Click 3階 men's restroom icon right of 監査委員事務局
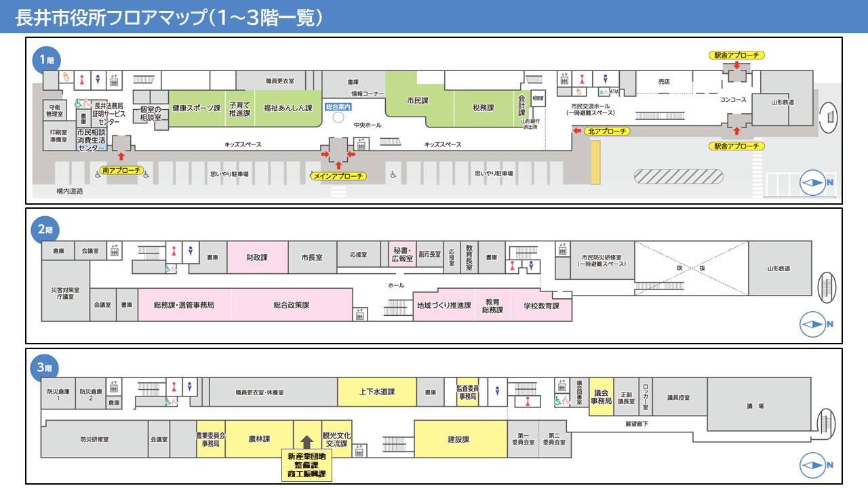 tap(498, 390)
